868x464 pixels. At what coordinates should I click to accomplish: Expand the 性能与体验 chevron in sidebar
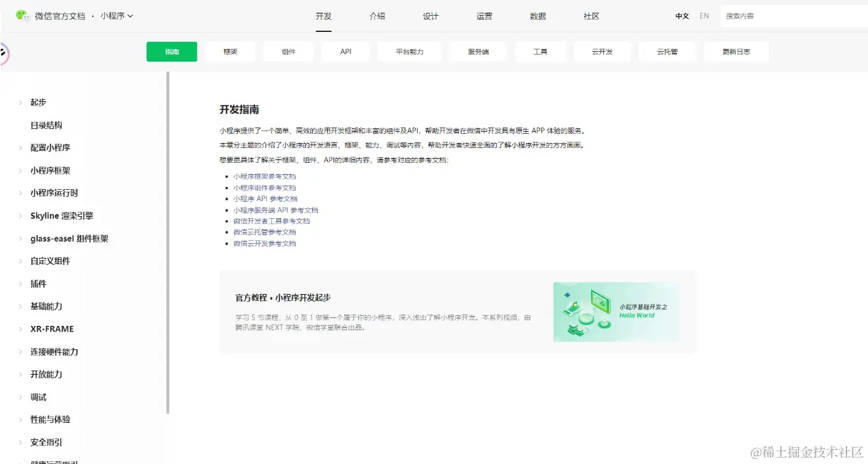(20, 420)
